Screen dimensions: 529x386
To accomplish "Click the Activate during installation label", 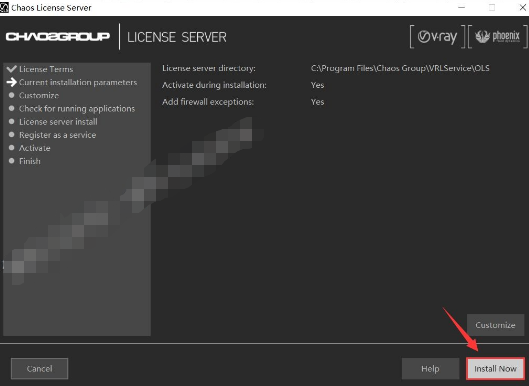I will 214,85.
